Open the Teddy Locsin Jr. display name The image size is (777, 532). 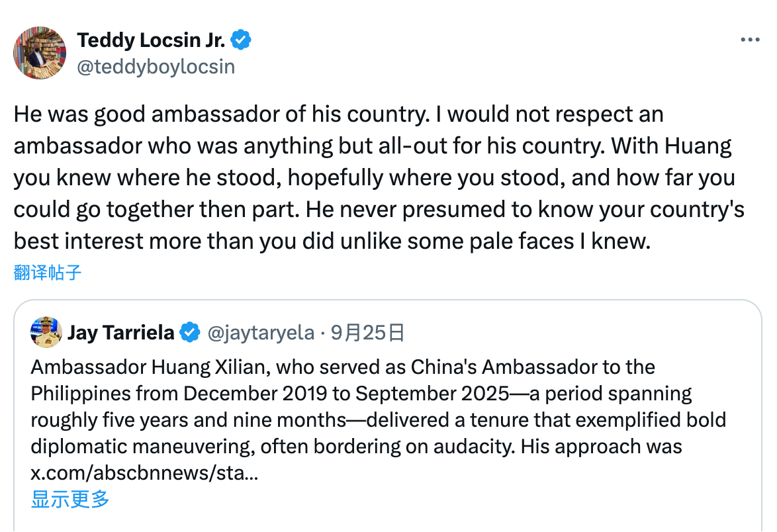click(152, 40)
